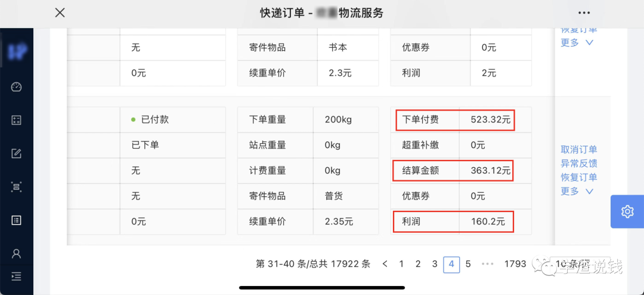Select the order list icon in sidebar
Screen dimensions: 644x295
click(16, 220)
